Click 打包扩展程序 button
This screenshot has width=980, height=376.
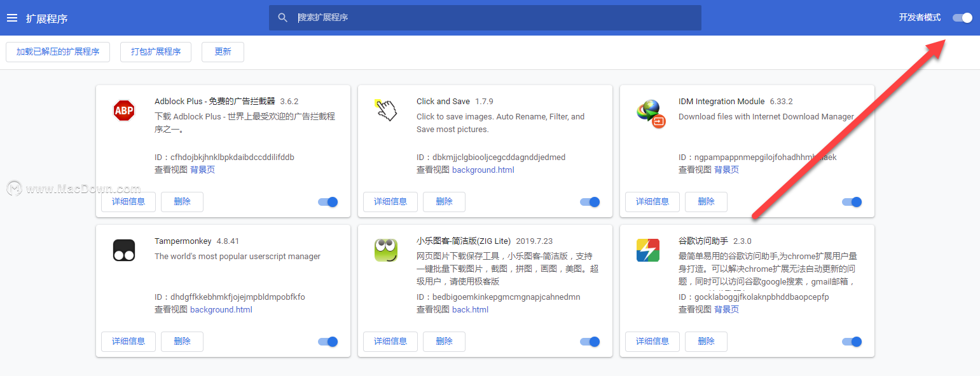156,52
